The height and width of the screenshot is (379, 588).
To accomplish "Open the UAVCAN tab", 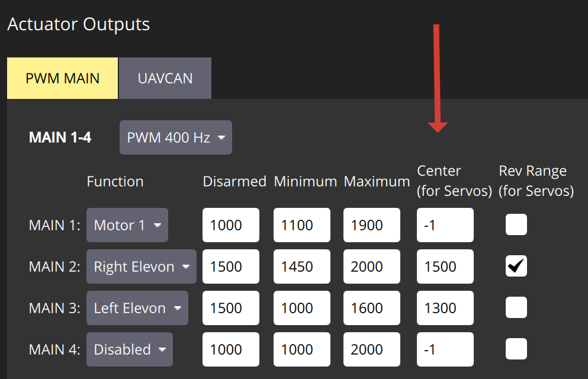I will coord(165,78).
